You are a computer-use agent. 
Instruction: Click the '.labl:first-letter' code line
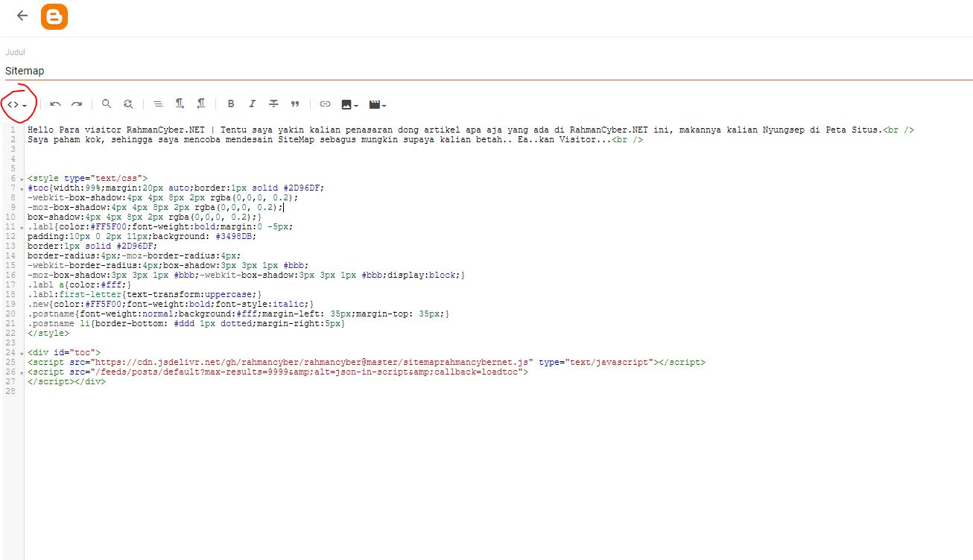145,295
